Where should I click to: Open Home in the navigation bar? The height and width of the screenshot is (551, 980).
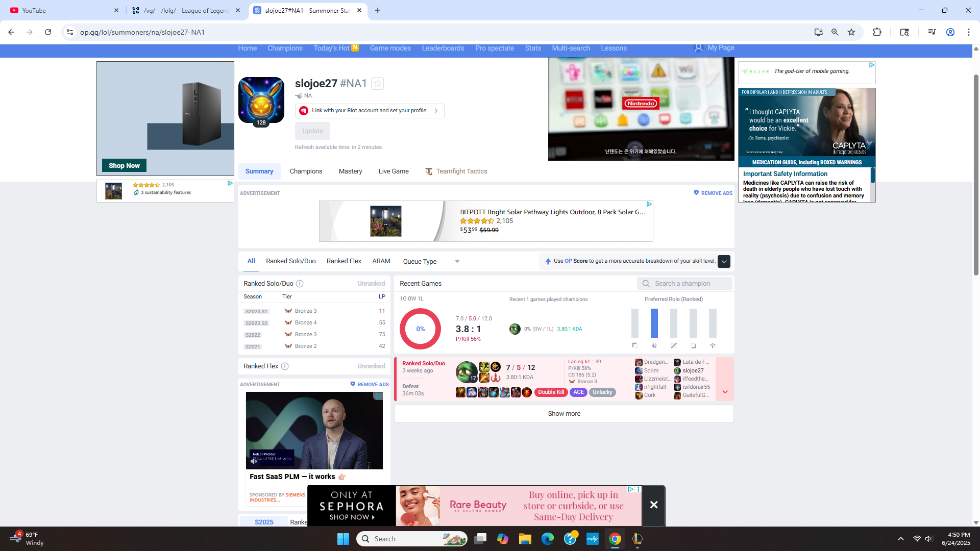click(x=248, y=48)
